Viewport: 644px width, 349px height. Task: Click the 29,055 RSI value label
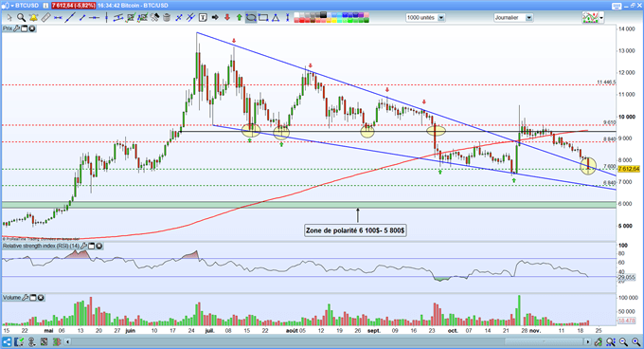point(627,278)
